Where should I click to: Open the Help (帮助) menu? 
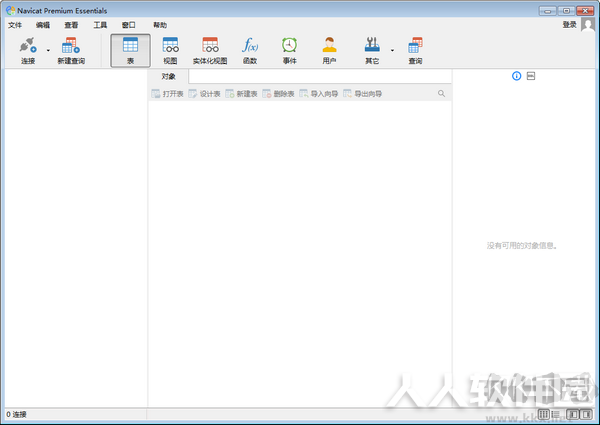160,25
